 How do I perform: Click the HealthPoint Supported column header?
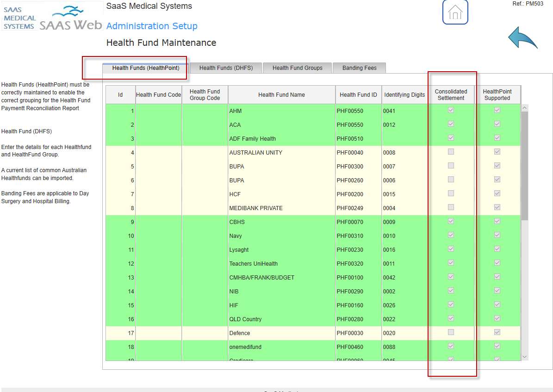[497, 94]
